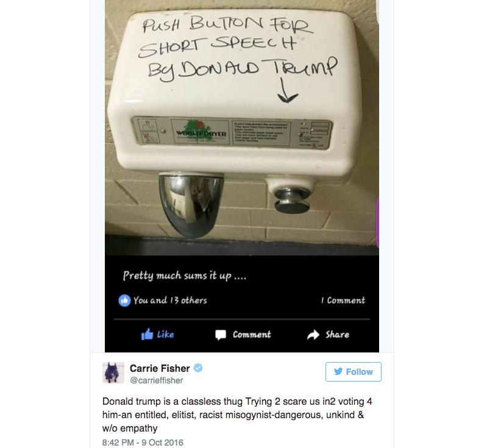Open the 'You and 13 others' likes list
The width and height of the screenshot is (487, 448).
tap(170, 300)
